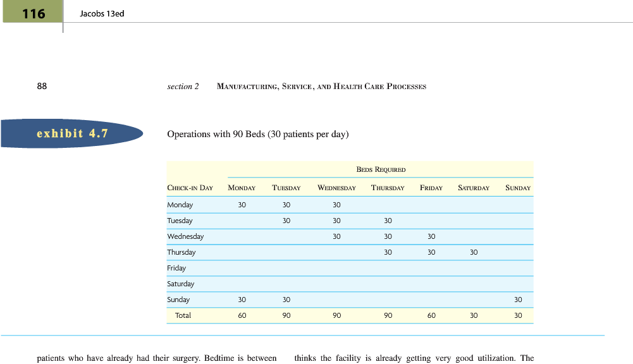Click the Manufacturing, Service, and Health Care heading
Image resolution: width=633 pixels, height=364 pixels.
tap(321, 87)
